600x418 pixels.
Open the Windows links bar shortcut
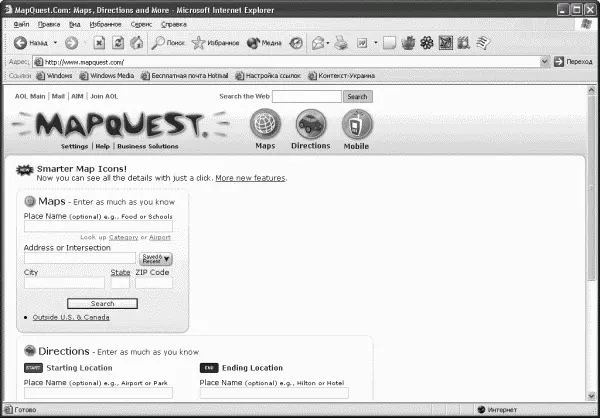54,76
